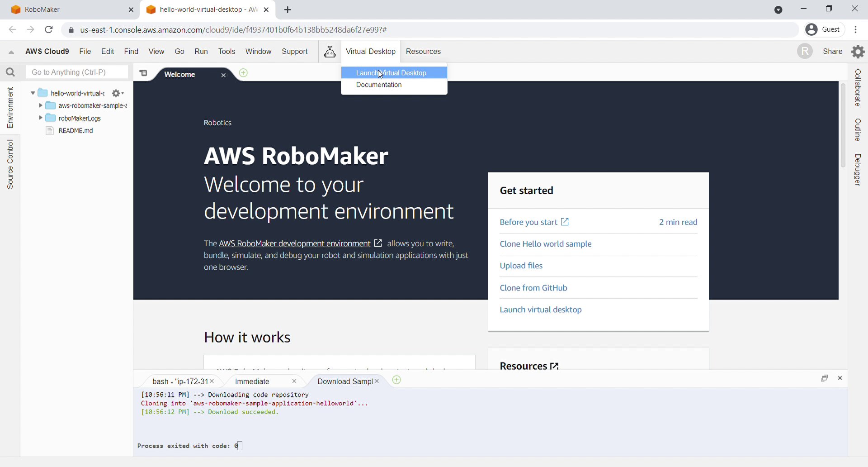Go back in the browser

click(x=13, y=30)
